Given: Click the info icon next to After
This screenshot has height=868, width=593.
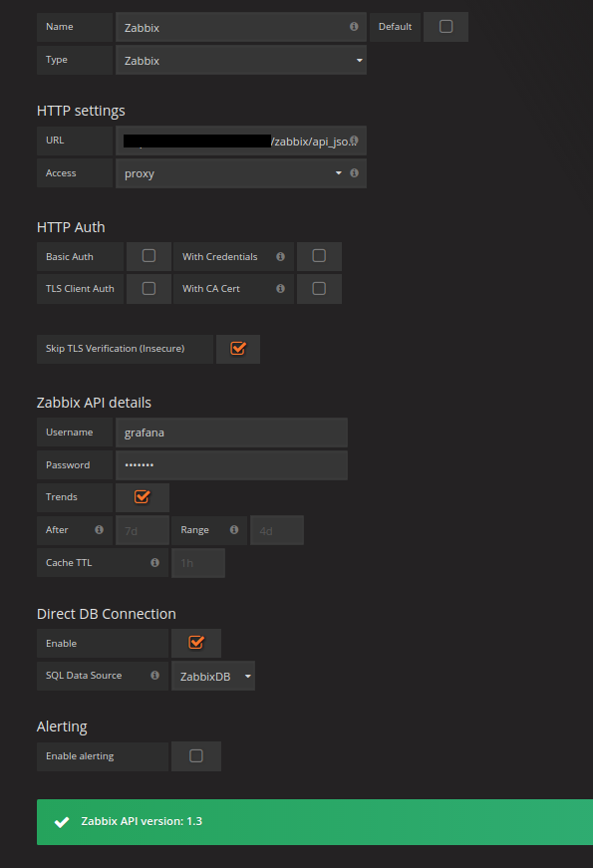Looking at the screenshot, I should pyautogui.click(x=99, y=529).
